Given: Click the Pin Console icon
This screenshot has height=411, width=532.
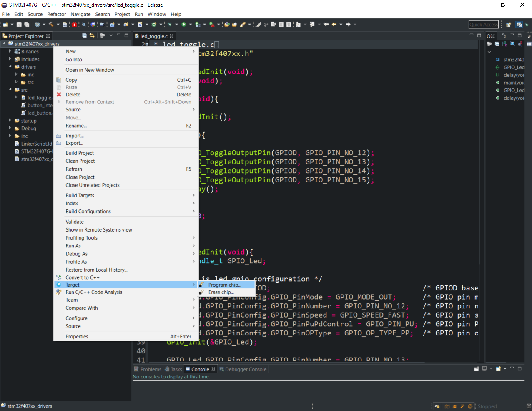Looking at the screenshot, I should [x=477, y=369].
